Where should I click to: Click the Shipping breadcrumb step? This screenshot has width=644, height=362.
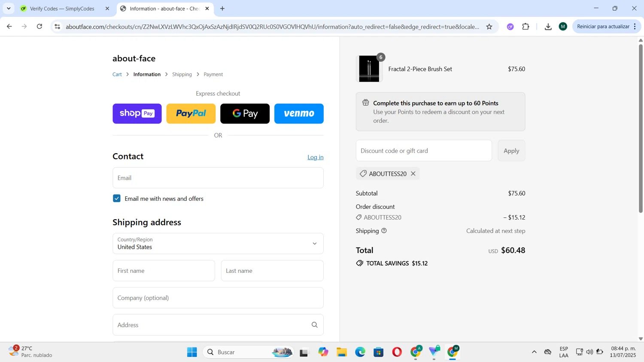point(182,74)
